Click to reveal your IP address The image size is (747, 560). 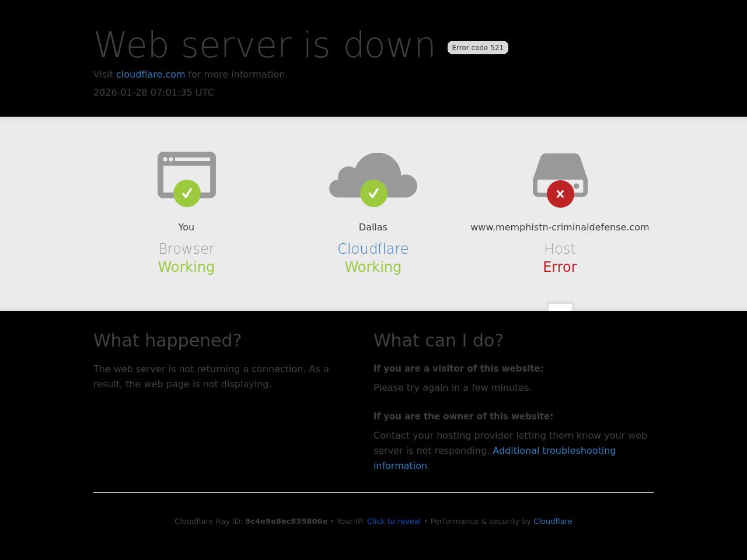click(x=393, y=521)
